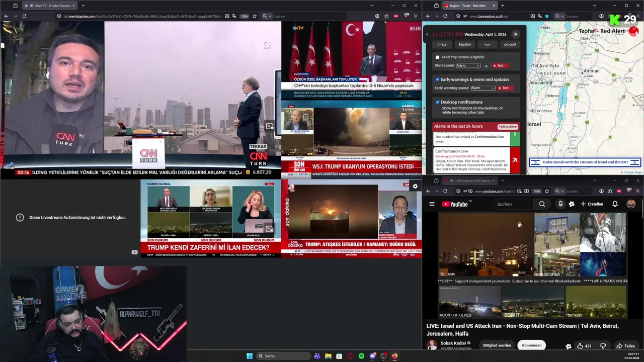The height and width of the screenshot is (362, 644).
Task: List all tabs in YouTube window
Action: pyautogui.click(x=595, y=180)
